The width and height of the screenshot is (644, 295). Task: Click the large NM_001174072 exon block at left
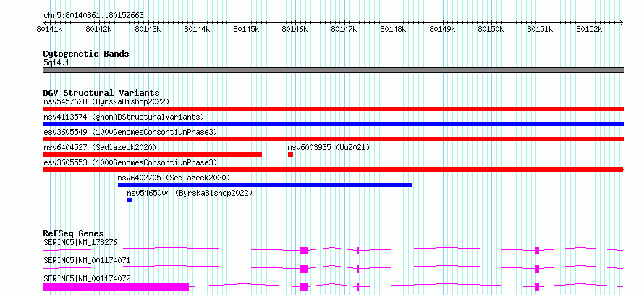[x=116, y=287]
